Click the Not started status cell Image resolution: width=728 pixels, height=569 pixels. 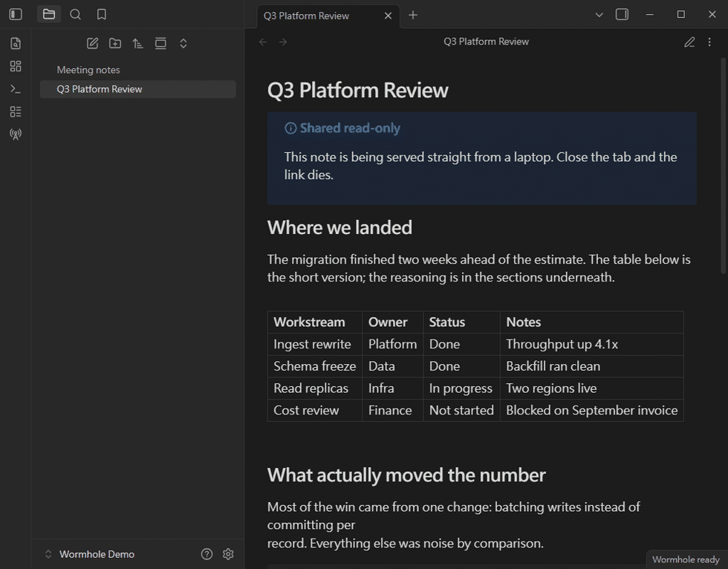[x=461, y=410]
